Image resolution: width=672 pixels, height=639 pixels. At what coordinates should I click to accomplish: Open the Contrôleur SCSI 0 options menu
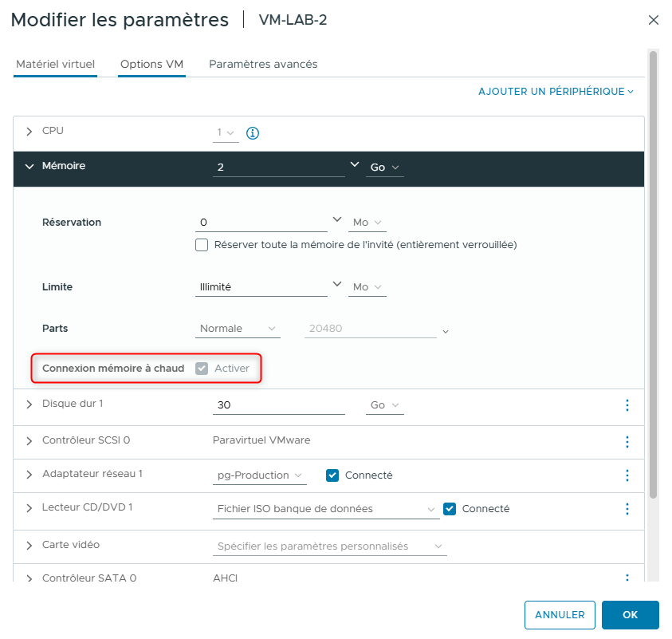coord(627,441)
